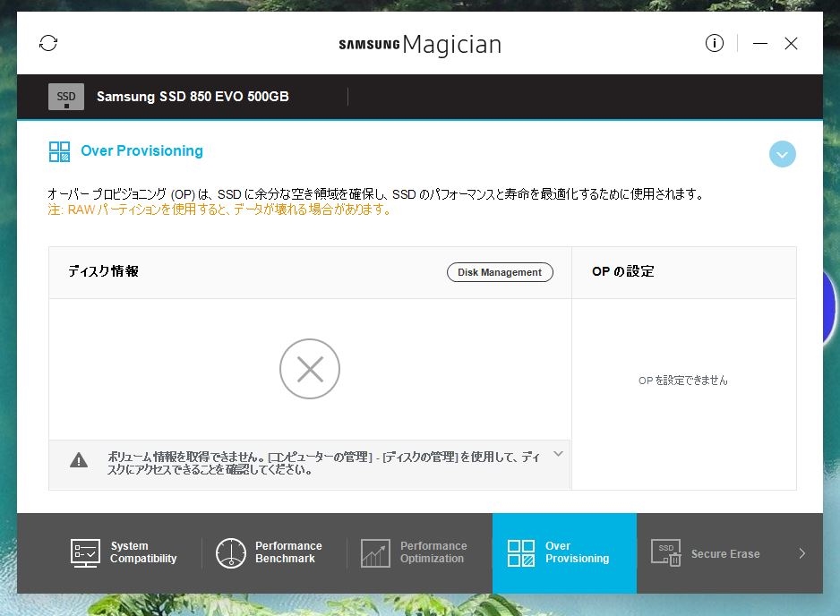Click the Over Provisioning section title
Viewport: 840px width, 616px height.
[x=142, y=151]
